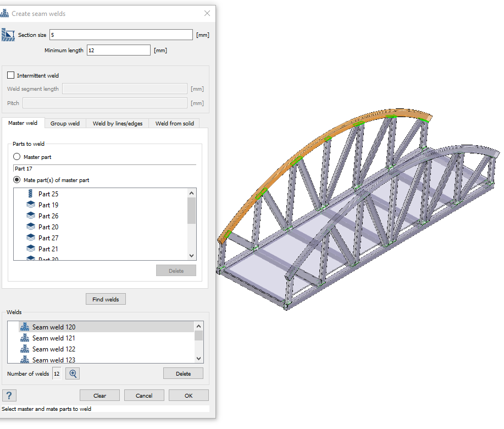Click the OK button
Viewport: 504px width, 429px height.
(x=189, y=395)
